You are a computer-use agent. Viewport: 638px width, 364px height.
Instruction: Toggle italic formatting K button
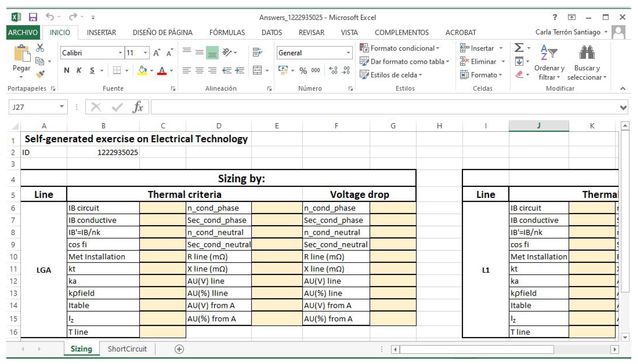click(x=79, y=70)
